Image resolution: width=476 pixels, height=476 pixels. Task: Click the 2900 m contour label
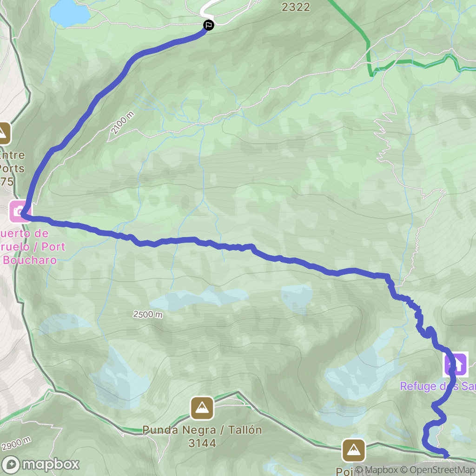coord(16,443)
